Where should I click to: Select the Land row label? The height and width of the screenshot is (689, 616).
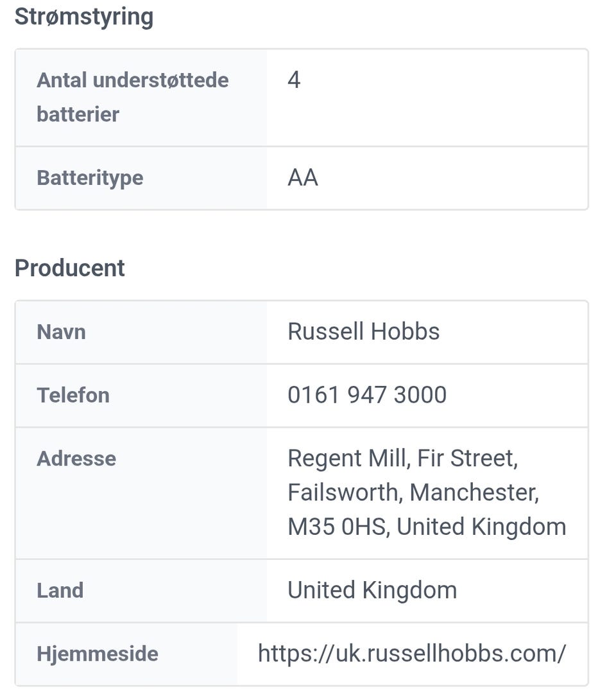click(60, 590)
